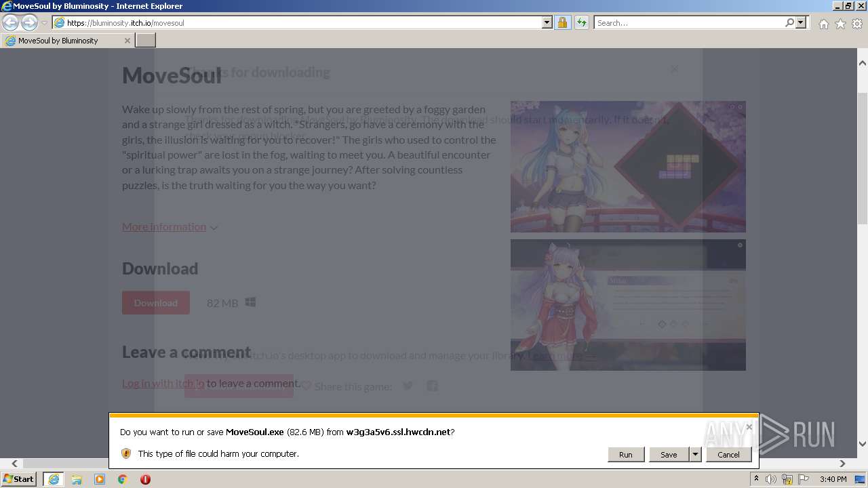868x488 pixels.
Task: Close the download notification bar
Action: pos(749,427)
